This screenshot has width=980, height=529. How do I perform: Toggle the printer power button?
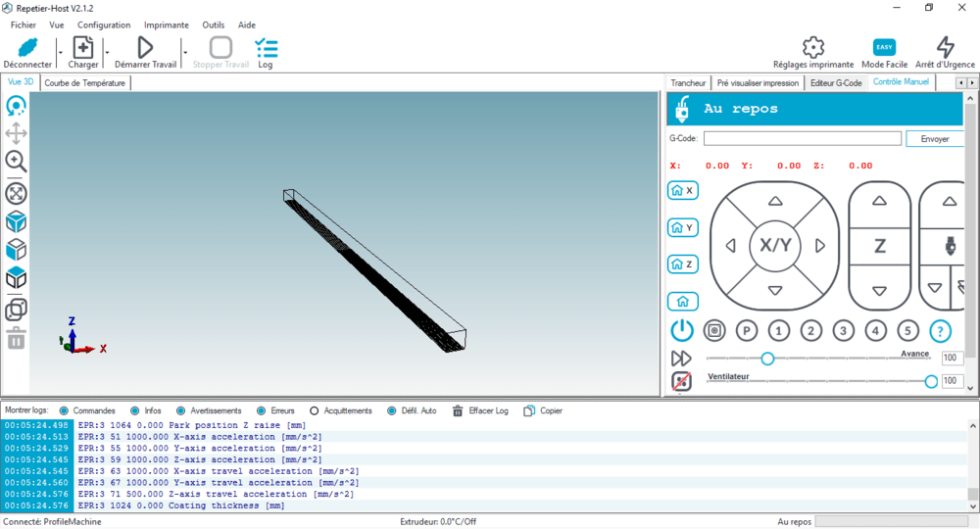tap(682, 330)
